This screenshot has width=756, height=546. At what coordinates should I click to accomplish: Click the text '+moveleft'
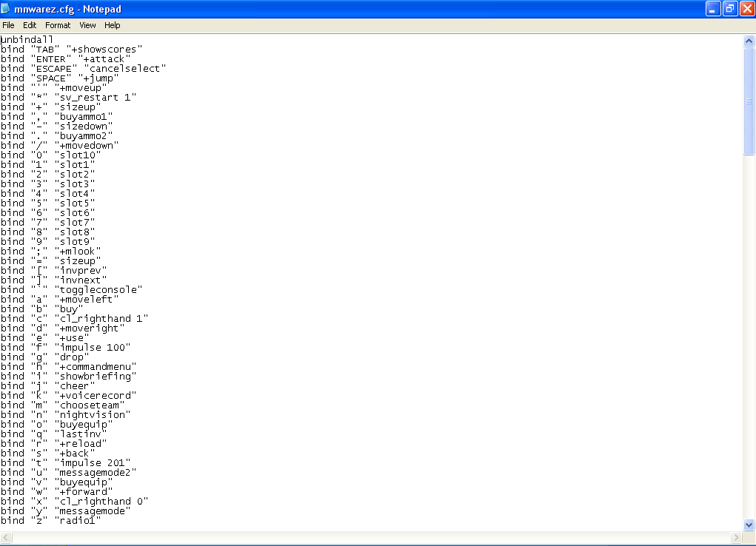(87, 300)
